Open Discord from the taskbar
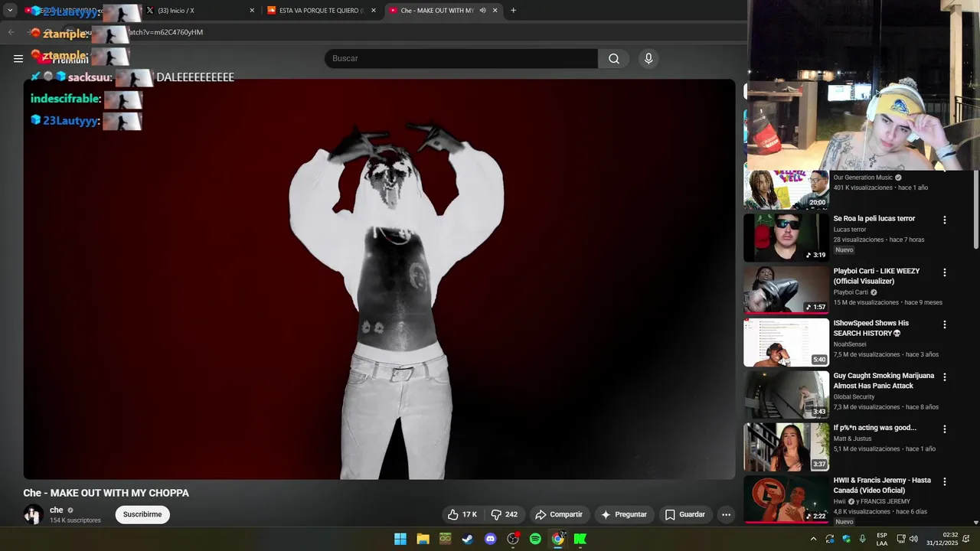Screen dimensions: 980x551 click(x=491, y=539)
